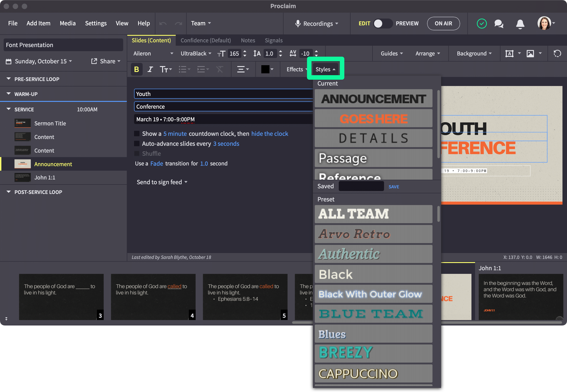Screen dimensions: 567x392
Task: Click the font size icon
Action: [221, 54]
